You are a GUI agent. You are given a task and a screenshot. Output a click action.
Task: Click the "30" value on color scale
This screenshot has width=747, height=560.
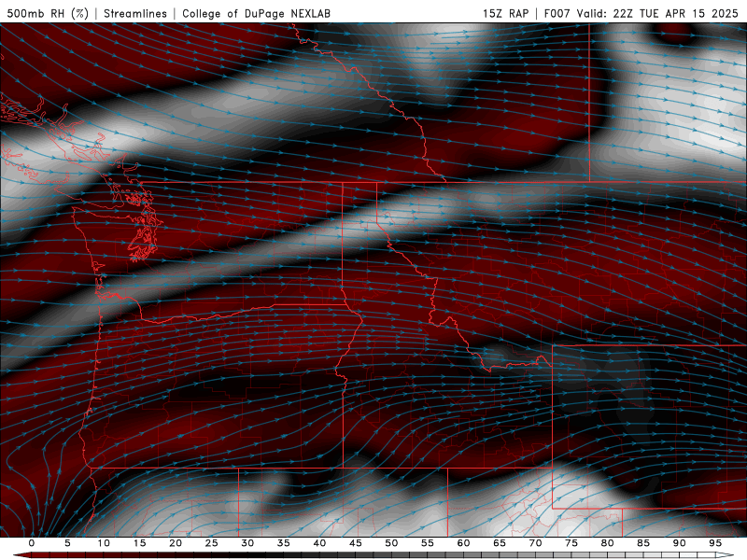[247, 543]
